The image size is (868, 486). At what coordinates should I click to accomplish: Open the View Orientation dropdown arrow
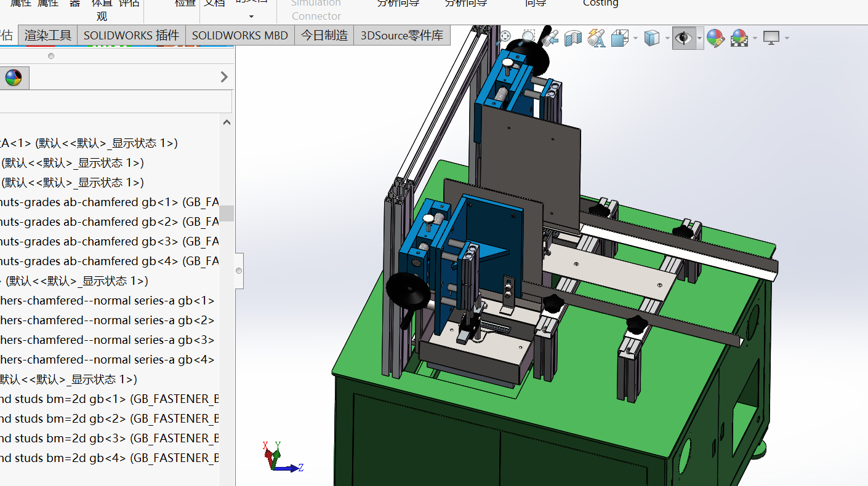coord(635,38)
